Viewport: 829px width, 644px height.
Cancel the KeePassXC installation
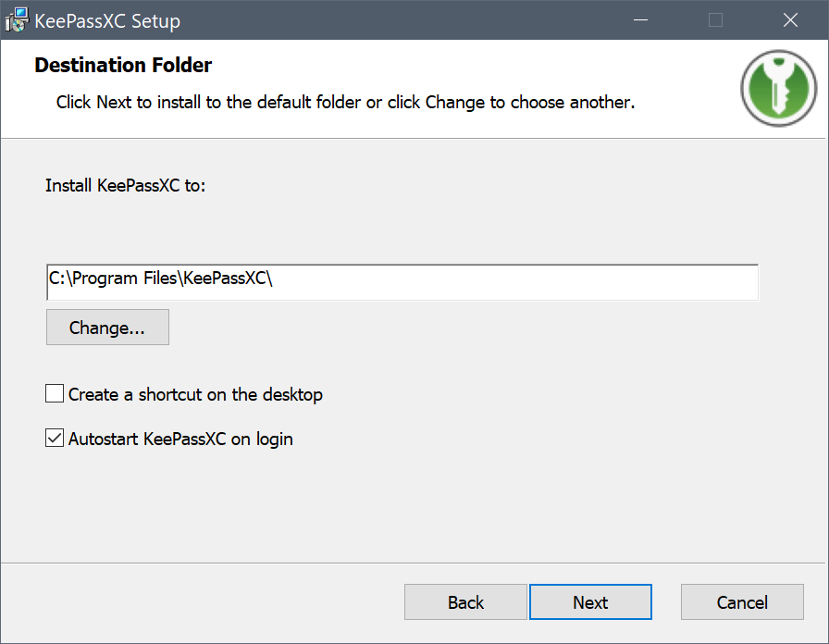[742, 602]
